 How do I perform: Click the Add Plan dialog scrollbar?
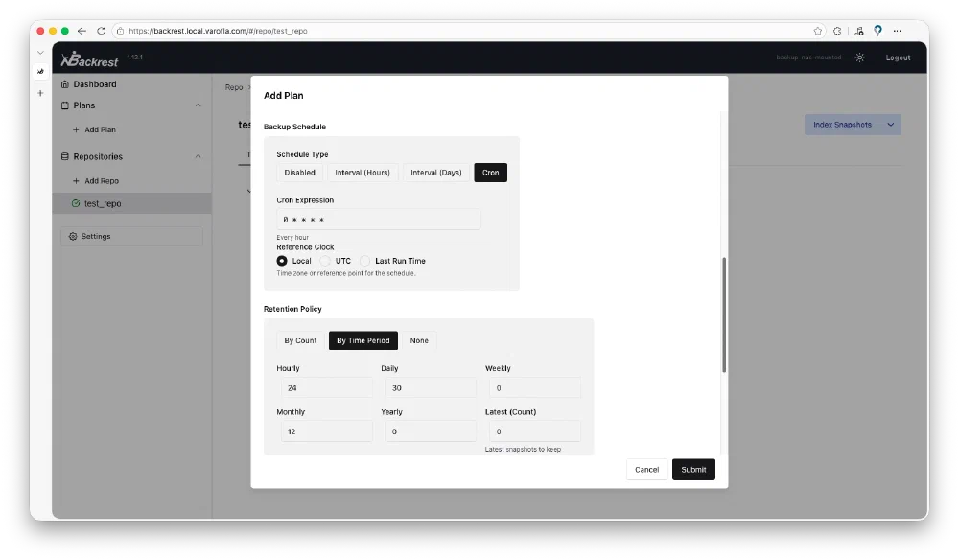click(x=724, y=316)
